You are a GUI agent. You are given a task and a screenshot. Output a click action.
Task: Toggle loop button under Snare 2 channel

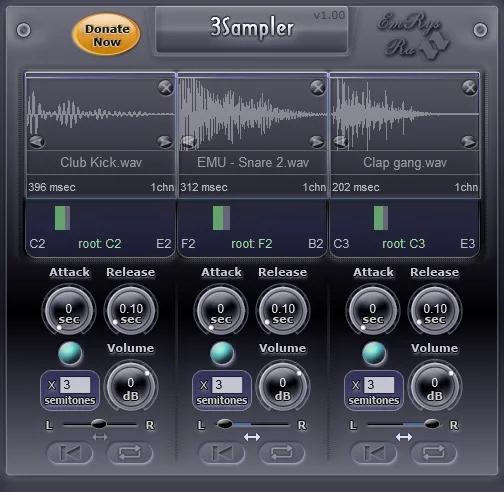(x=282, y=453)
